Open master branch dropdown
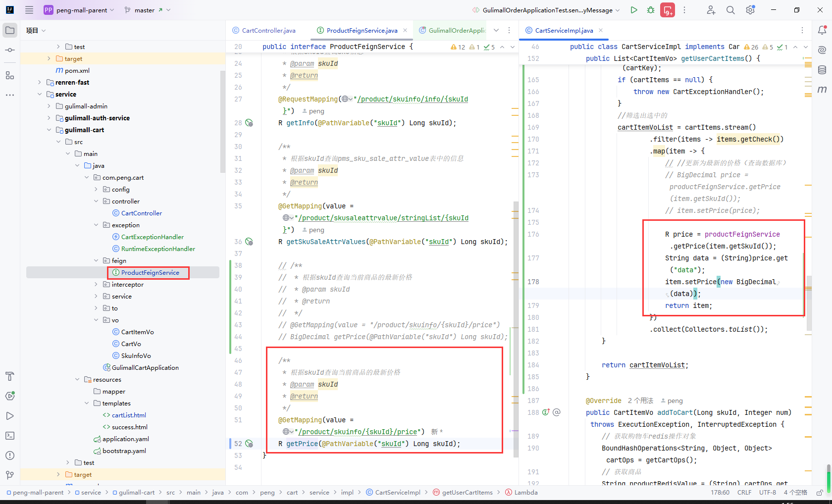Screen dimensions: 832x504 [148, 10]
